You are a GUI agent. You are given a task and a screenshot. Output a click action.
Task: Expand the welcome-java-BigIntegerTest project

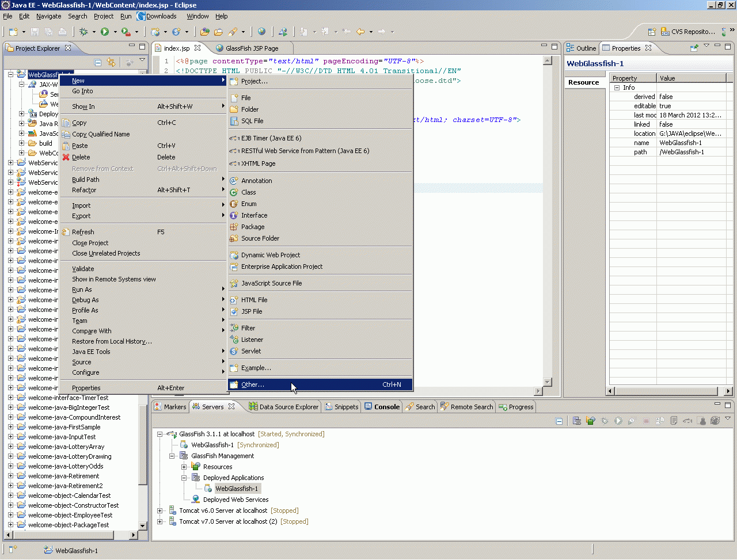pyautogui.click(x=10, y=407)
